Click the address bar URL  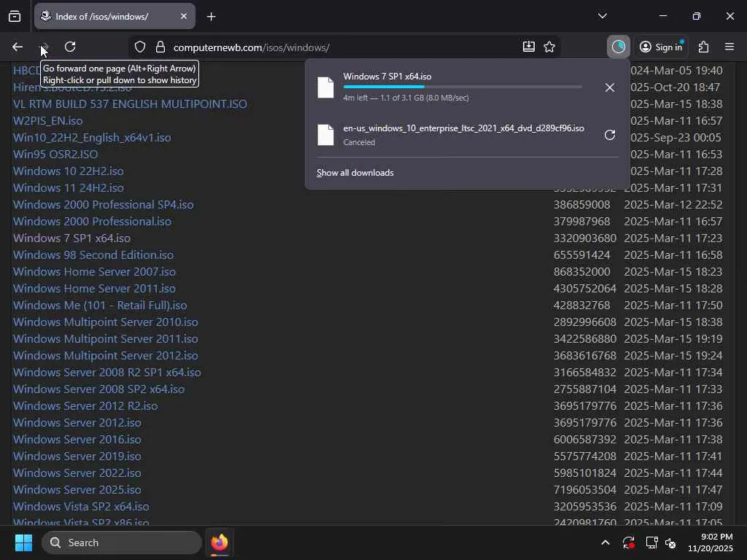pyautogui.click(x=252, y=47)
